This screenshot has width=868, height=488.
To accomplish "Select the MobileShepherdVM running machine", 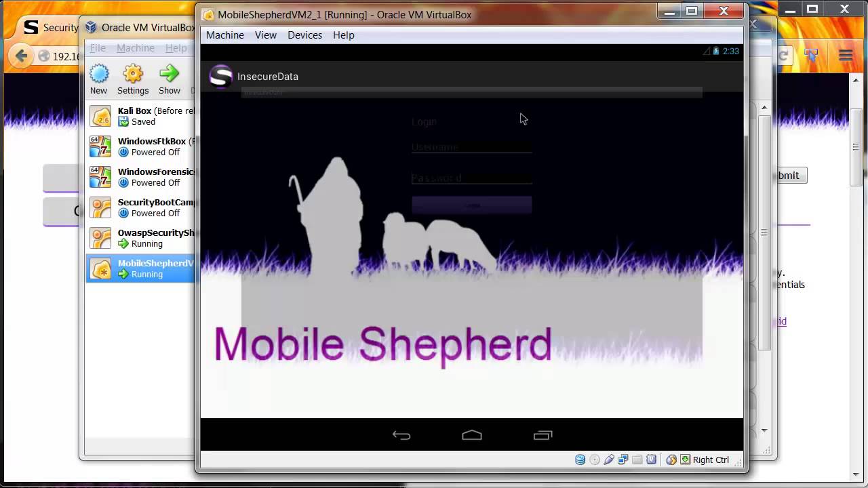I will [141, 268].
